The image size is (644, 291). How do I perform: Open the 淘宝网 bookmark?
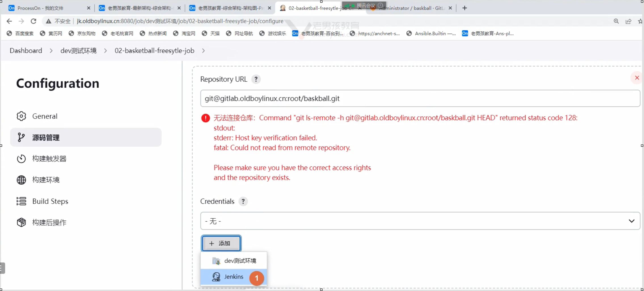click(184, 33)
